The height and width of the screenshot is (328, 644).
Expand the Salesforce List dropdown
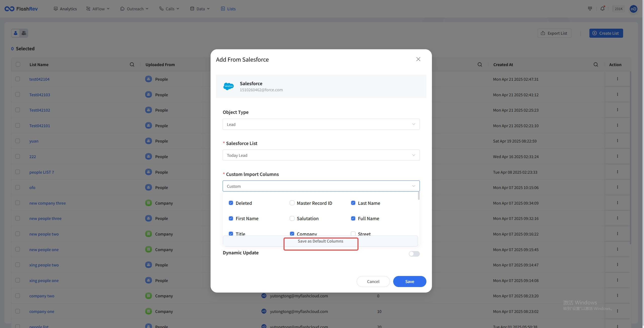(321, 155)
